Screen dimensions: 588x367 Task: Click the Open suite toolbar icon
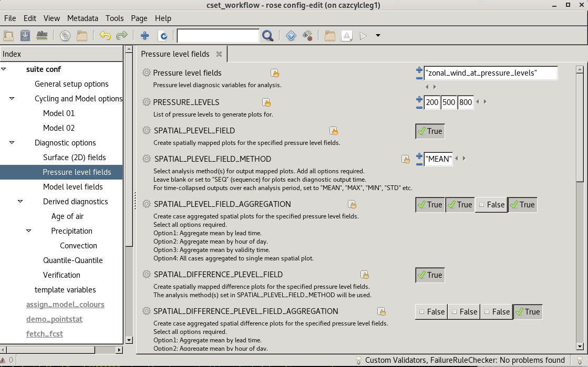(8, 36)
